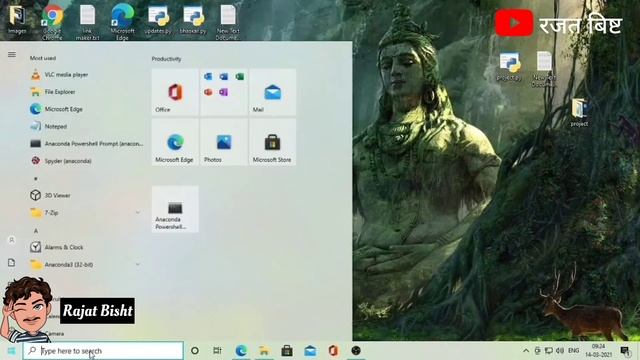
Task: Open 3D Viewer app
Action: coord(51,195)
